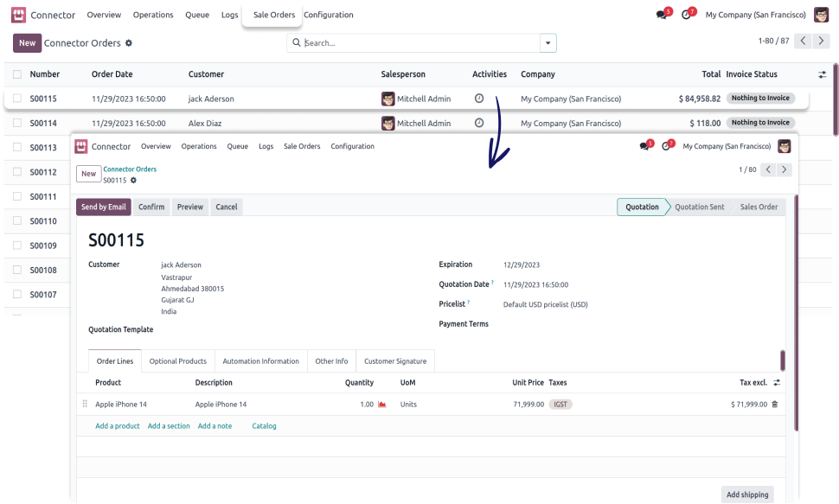Select the checkbox for order S00112
The image size is (839, 504).
17,172
